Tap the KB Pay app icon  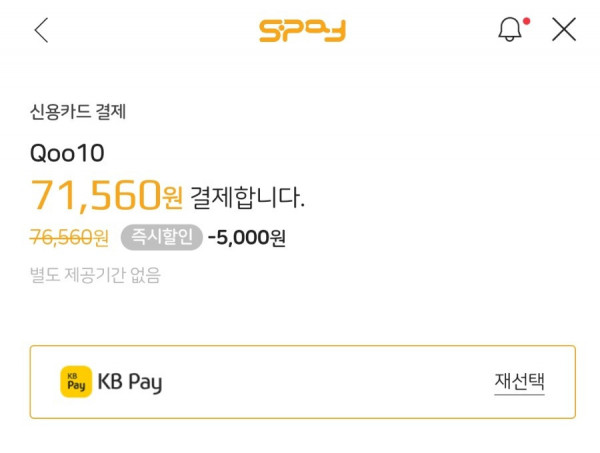(76, 381)
